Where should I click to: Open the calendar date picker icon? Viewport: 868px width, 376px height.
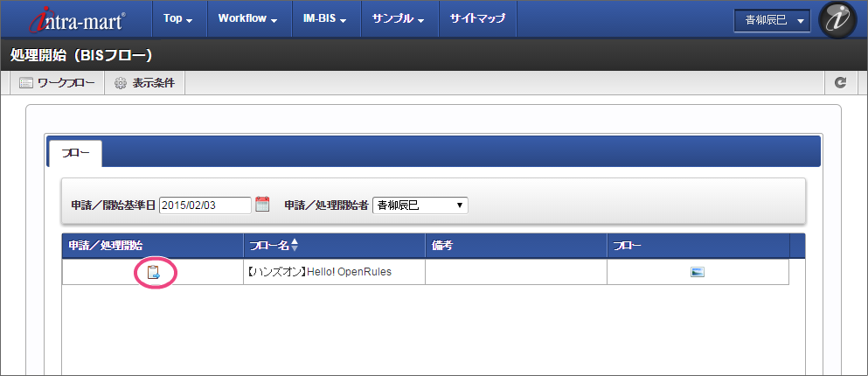[262, 205]
